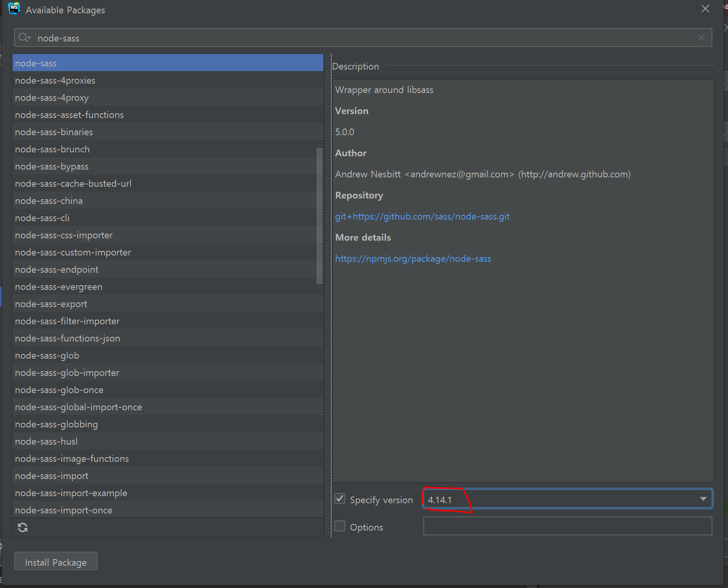The image size is (728, 588).
Task: Select node-sass-husl package
Action: tap(168, 441)
